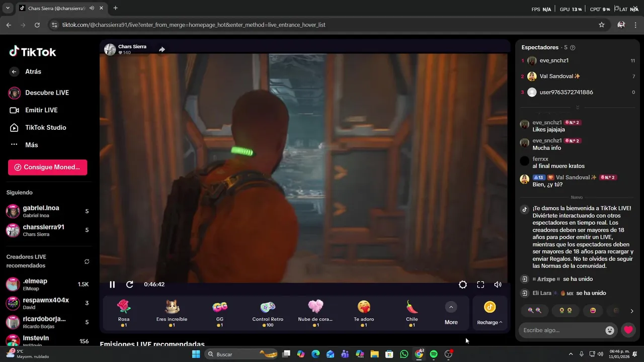Send the Eres increíble gift
The height and width of the screenshot is (362, 644).
[172, 313]
